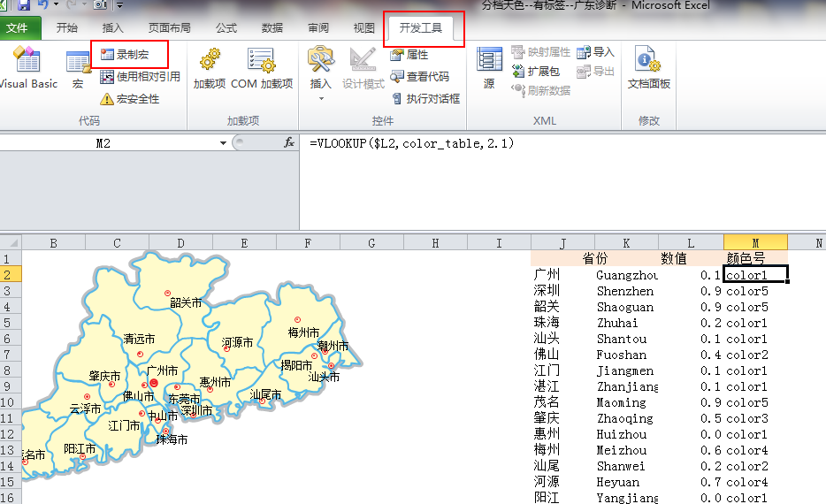Viewport: 826px width, 504px height.
Task: Open the 文档面板 document panel
Action: point(649,68)
